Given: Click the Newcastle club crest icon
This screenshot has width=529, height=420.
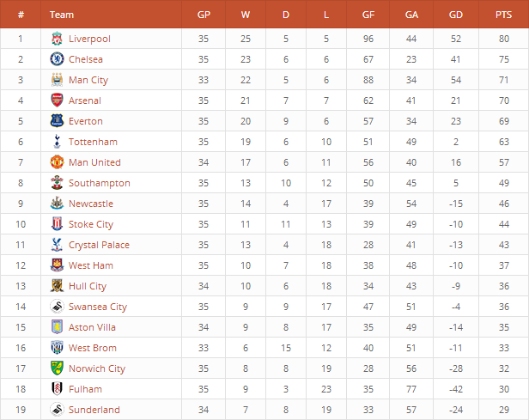Looking at the screenshot, I should pyautogui.click(x=57, y=204).
